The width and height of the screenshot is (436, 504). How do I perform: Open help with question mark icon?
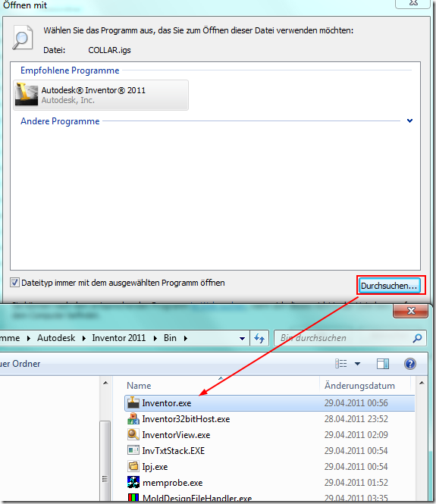pos(410,364)
